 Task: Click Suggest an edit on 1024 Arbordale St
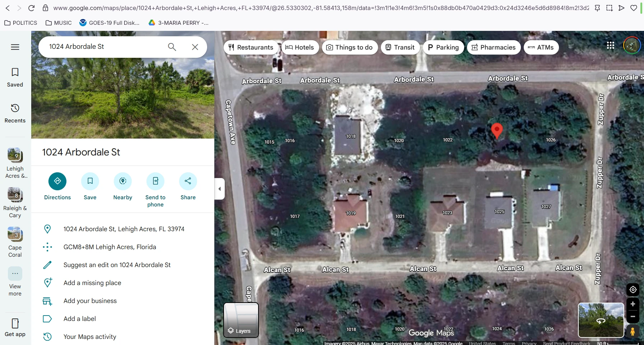[x=117, y=265]
